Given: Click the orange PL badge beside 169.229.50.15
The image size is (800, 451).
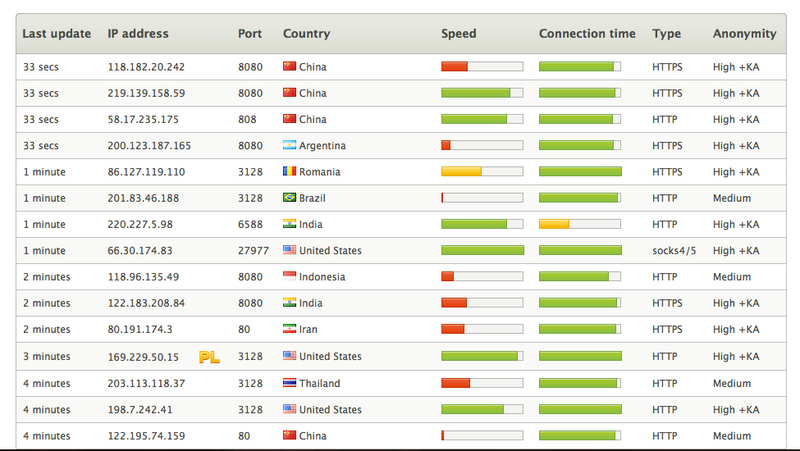Looking at the screenshot, I should click(x=209, y=357).
